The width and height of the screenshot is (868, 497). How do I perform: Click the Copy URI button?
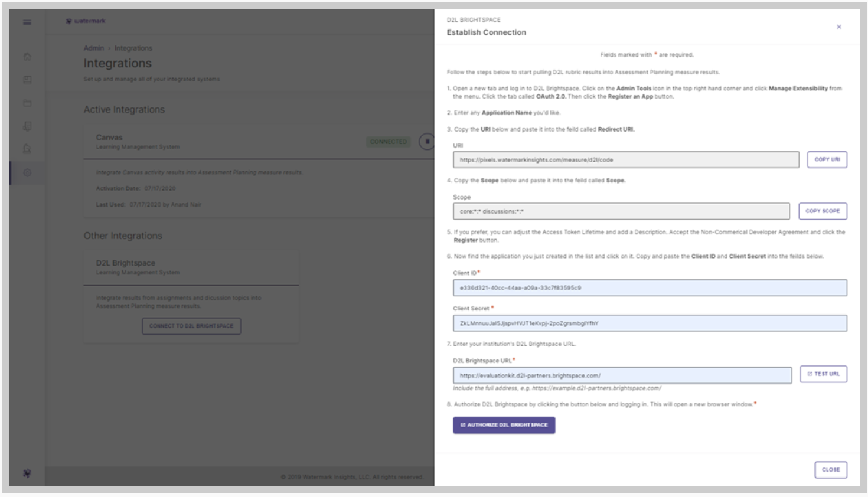(x=827, y=159)
